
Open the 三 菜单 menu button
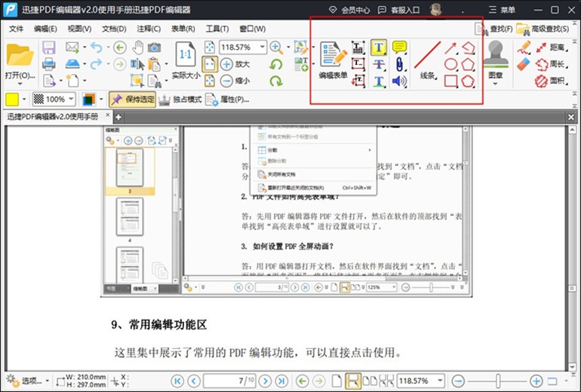click(502, 10)
